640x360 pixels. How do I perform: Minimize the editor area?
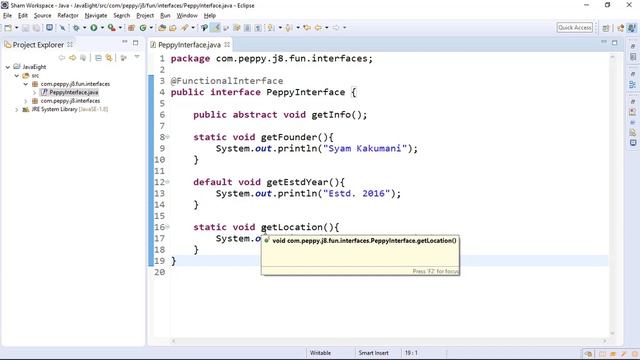point(604,42)
